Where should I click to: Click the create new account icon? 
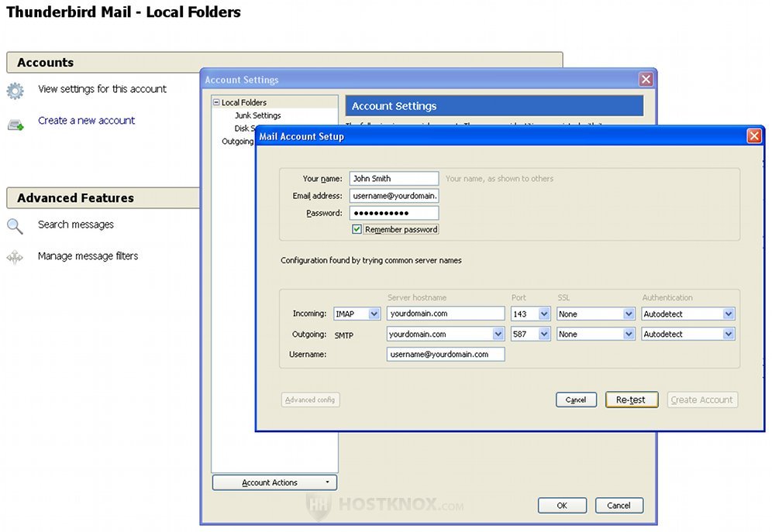click(x=16, y=125)
